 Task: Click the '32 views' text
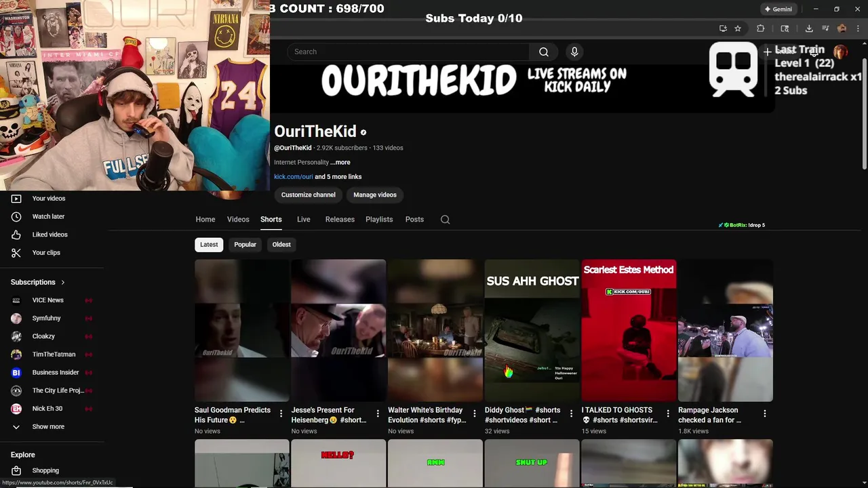click(497, 431)
